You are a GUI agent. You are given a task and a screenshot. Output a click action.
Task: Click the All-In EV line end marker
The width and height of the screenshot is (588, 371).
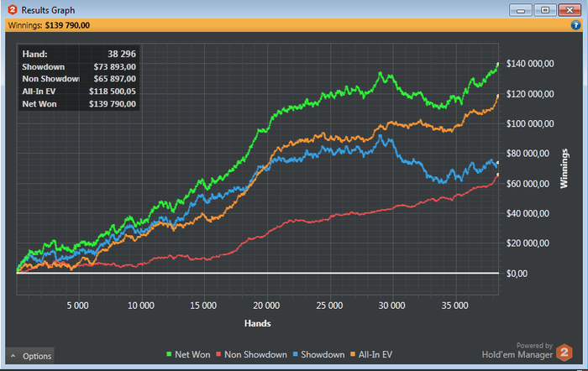point(498,96)
